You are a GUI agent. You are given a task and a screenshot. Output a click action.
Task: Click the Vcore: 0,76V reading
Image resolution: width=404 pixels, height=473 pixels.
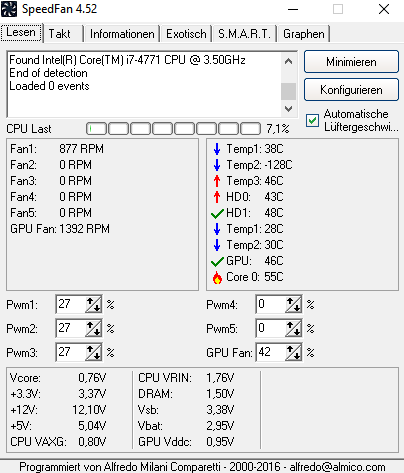click(x=58, y=378)
